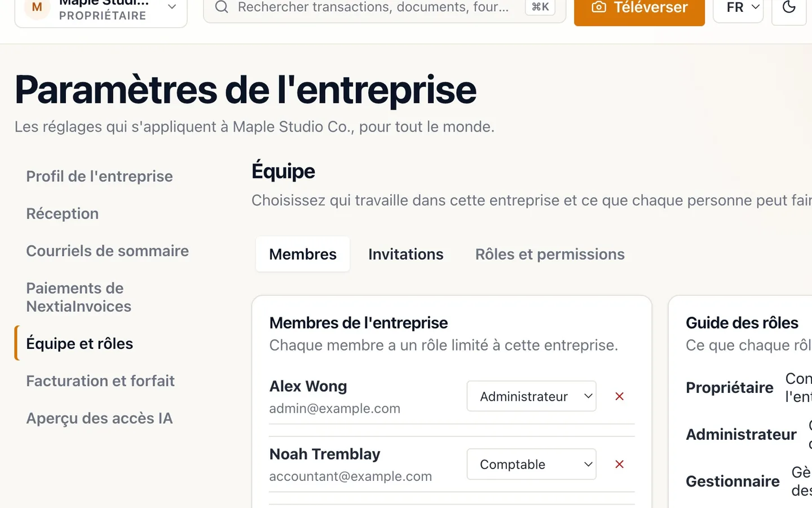Remove Noah Tremblay with the red X
Image resolution: width=812 pixels, height=508 pixels.
point(619,464)
